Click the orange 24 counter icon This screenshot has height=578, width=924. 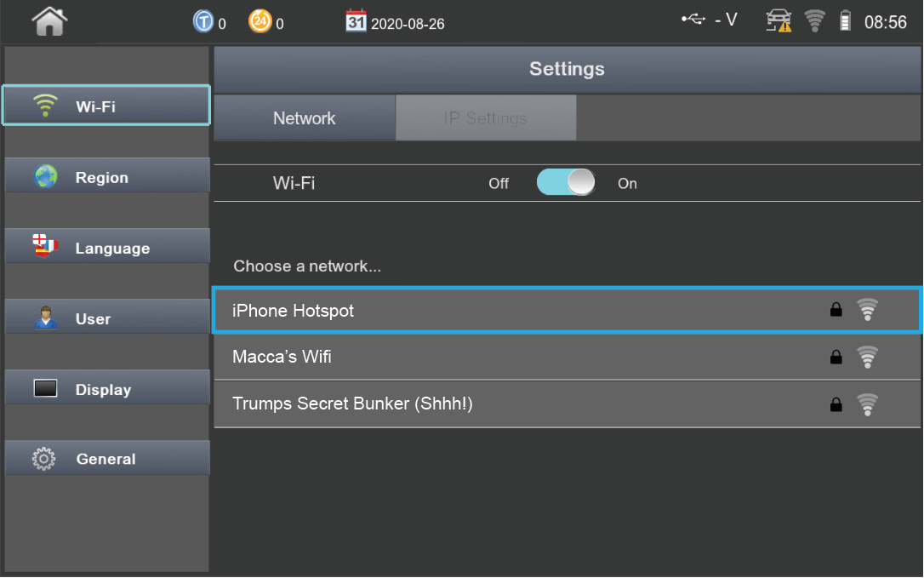click(x=260, y=22)
